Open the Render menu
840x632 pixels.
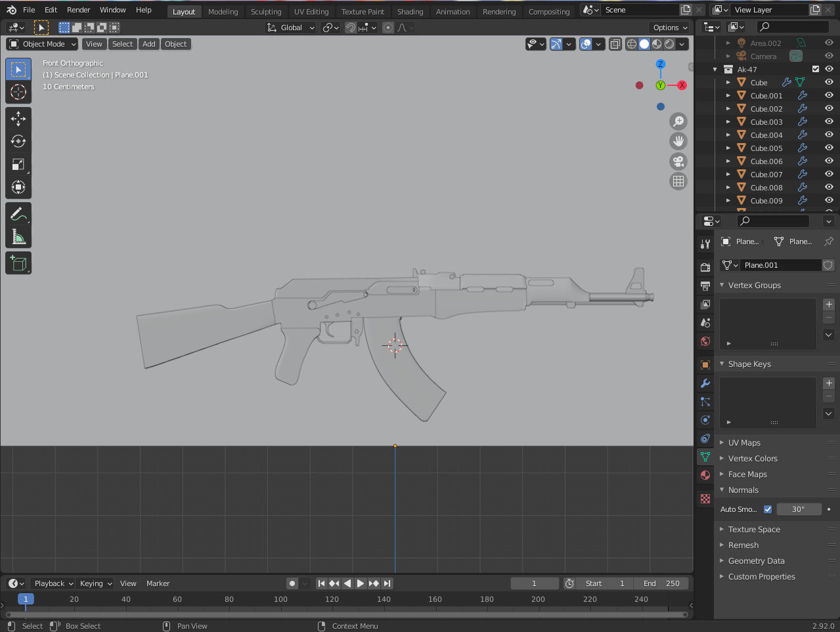point(78,10)
